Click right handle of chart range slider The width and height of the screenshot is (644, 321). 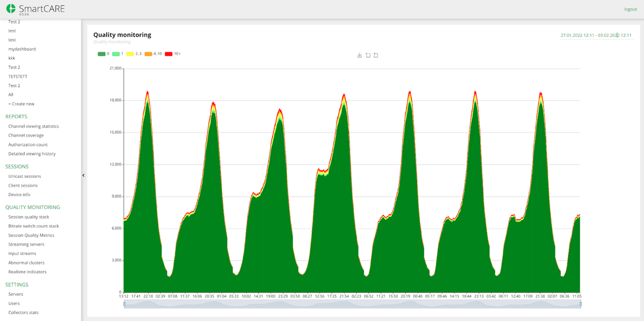pos(581,304)
